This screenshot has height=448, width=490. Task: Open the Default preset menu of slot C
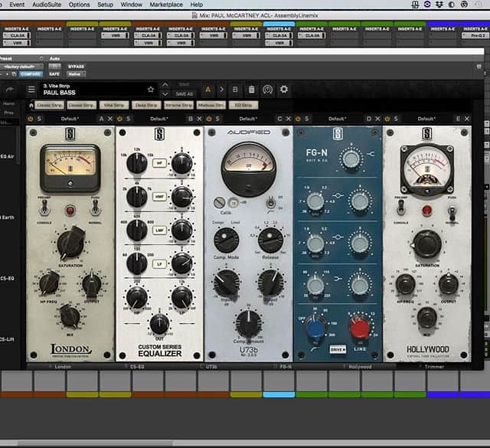(x=248, y=119)
